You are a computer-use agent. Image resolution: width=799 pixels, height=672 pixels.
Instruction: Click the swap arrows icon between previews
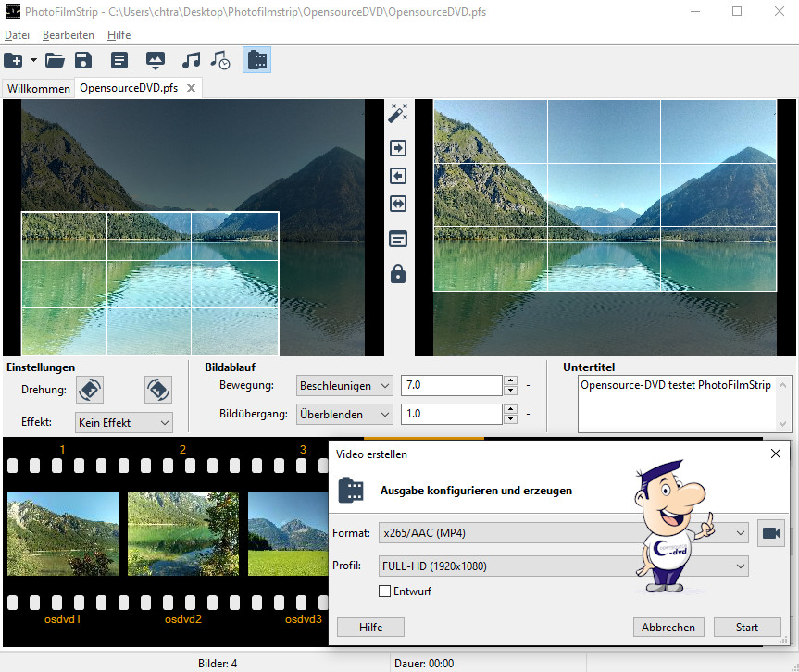pos(398,204)
